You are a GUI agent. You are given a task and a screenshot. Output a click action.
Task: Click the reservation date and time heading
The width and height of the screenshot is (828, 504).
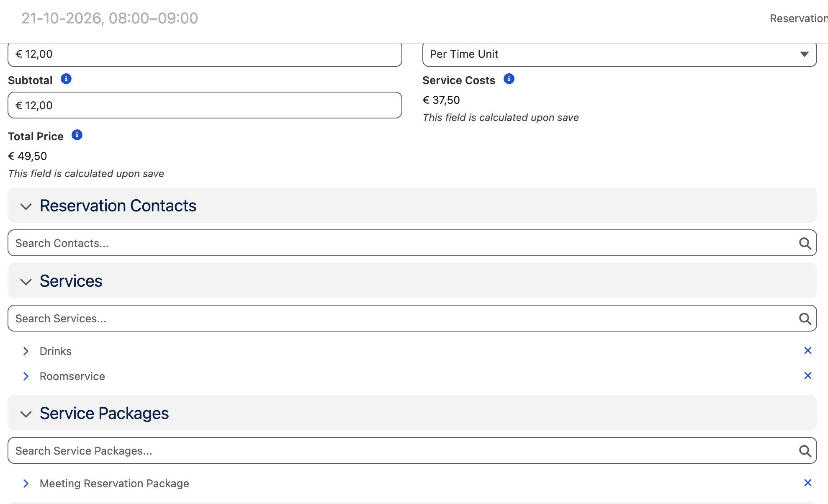[110, 18]
